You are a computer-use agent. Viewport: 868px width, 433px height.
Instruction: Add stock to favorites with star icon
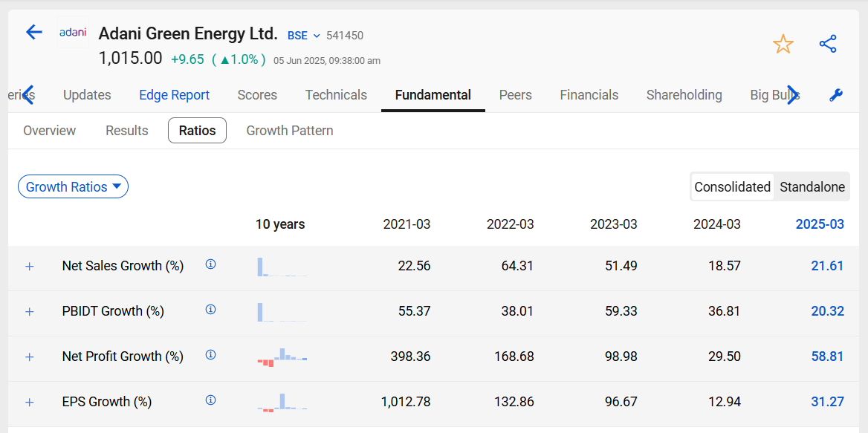pyautogui.click(x=783, y=45)
